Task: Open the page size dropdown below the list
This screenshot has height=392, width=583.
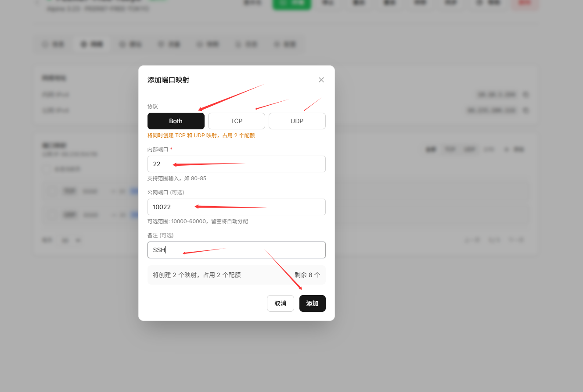Action: (x=71, y=240)
